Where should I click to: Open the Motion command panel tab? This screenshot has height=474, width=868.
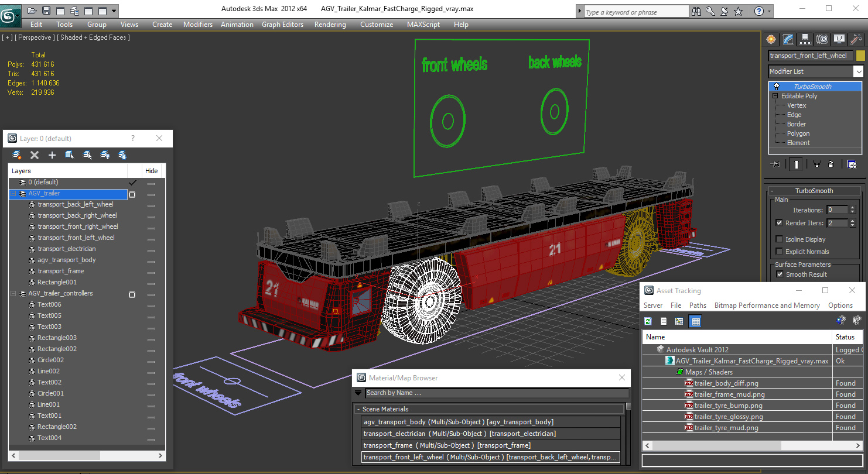822,39
